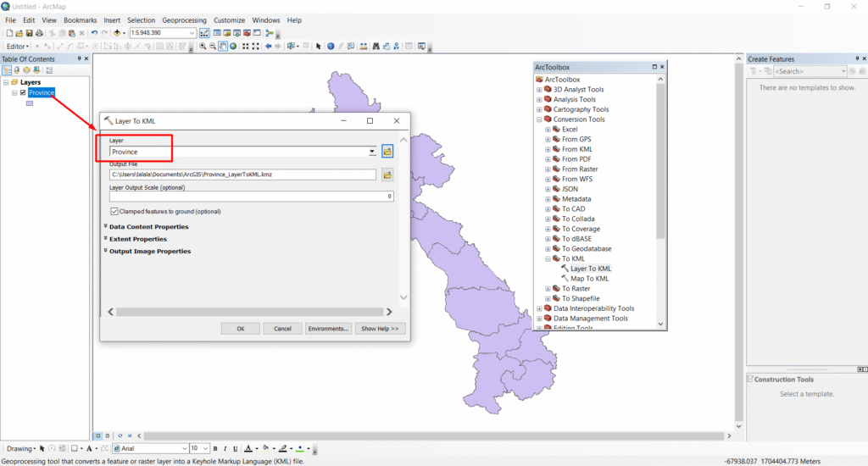Switch to Data View button
Image resolution: width=868 pixels, height=466 pixels.
pos(98,435)
